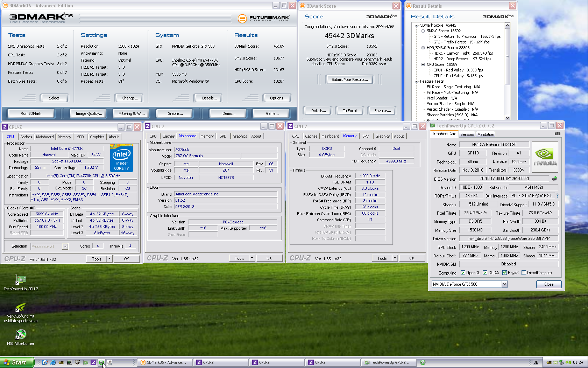Click 3DMark06 Advanced taskbar button

click(165, 362)
